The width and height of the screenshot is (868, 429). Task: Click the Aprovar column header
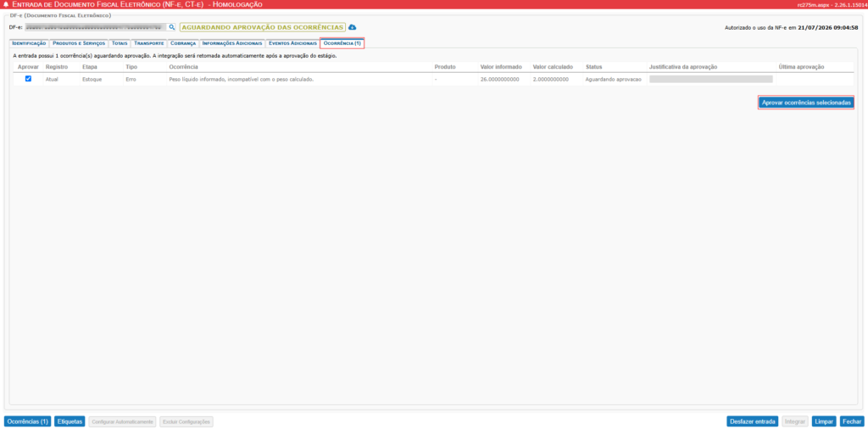[28, 67]
